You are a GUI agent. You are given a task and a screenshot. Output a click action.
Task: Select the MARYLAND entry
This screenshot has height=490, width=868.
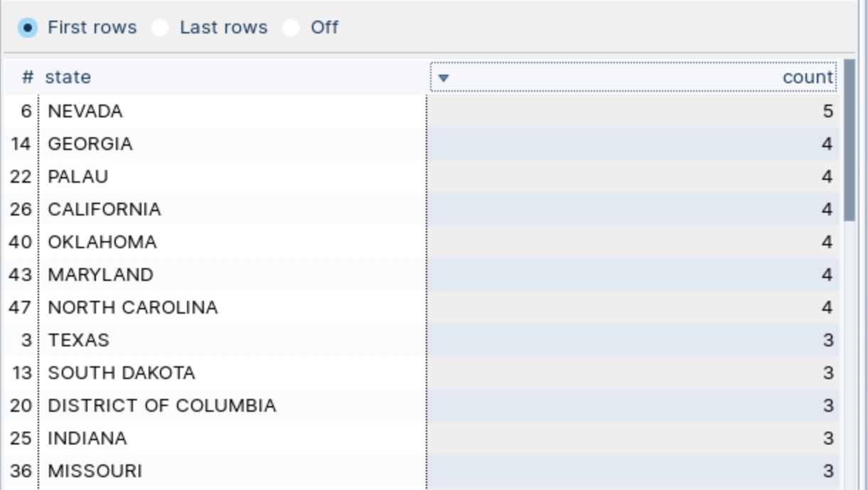(100, 275)
